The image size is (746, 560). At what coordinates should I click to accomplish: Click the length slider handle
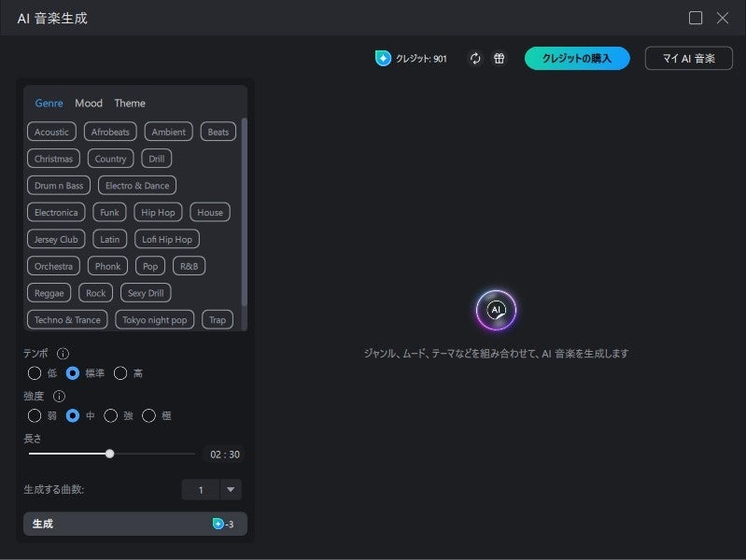click(109, 454)
